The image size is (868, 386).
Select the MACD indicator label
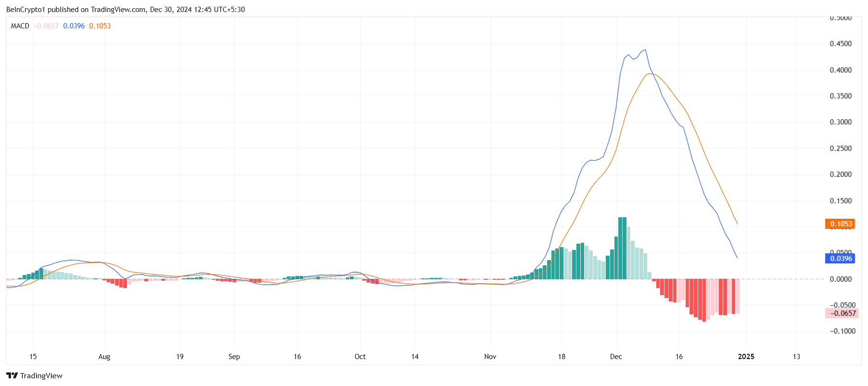click(20, 26)
